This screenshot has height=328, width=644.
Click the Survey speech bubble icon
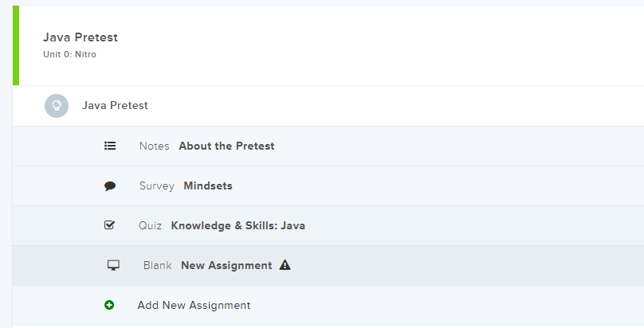(110, 186)
